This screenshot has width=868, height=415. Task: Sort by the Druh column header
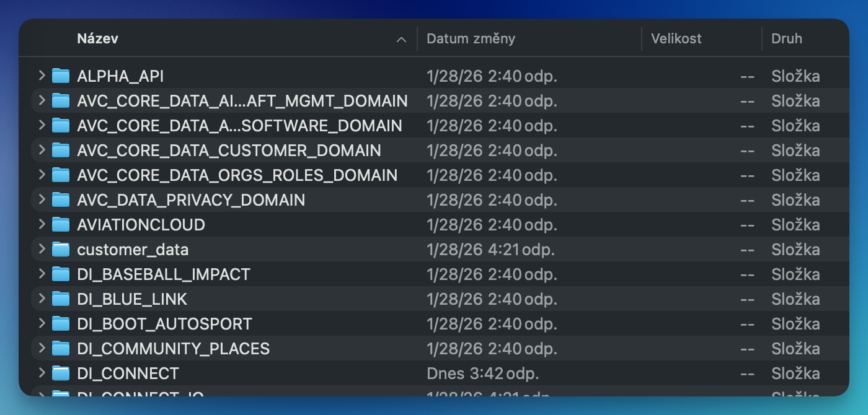coord(786,39)
